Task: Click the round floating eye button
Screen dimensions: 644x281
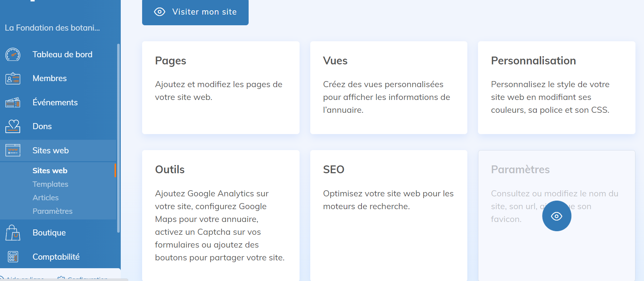Action: 556,216
